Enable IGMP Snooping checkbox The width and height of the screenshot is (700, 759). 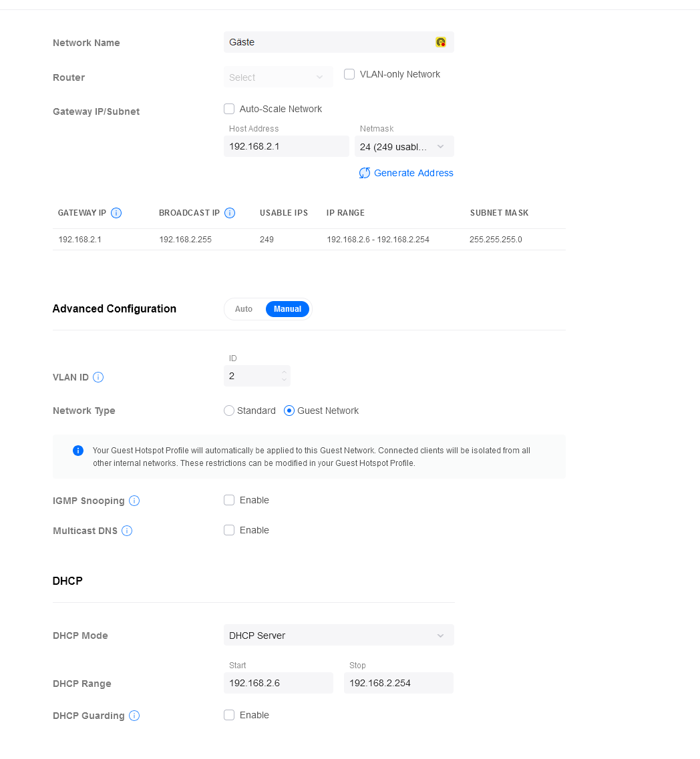point(229,500)
